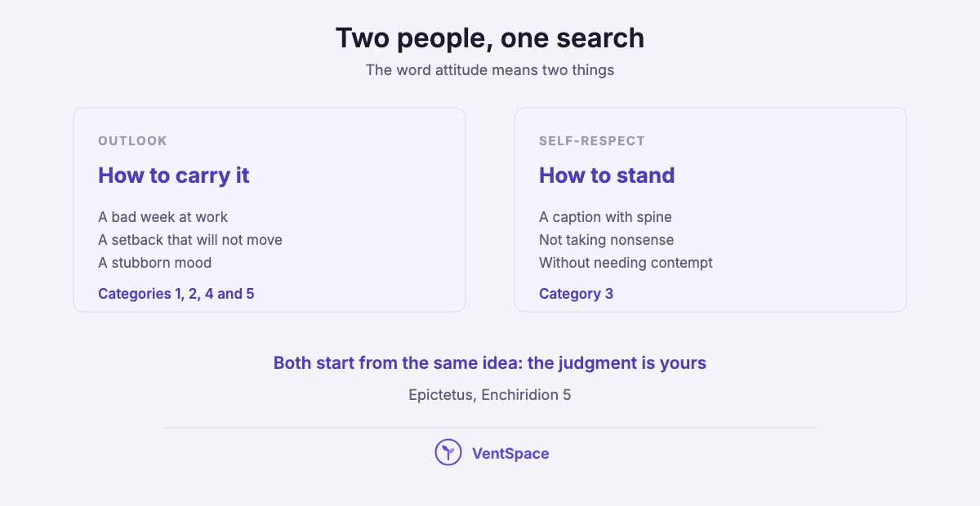
Task: Select 'A setback that will not move' line
Action: tap(190, 240)
